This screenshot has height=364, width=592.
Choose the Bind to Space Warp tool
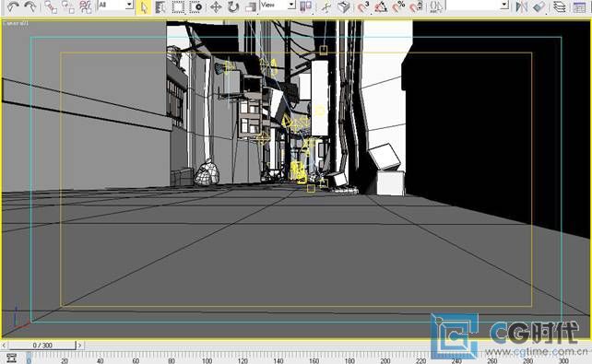86,6
